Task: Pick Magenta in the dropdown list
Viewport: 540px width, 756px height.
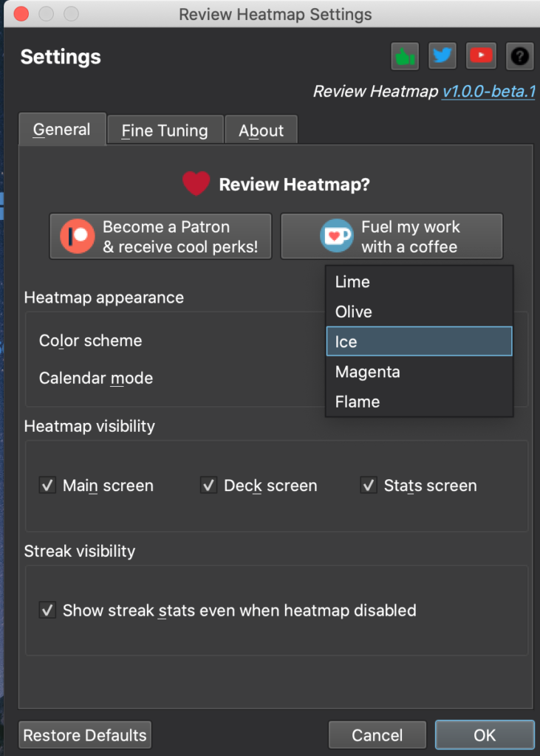Action: coord(420,372)
